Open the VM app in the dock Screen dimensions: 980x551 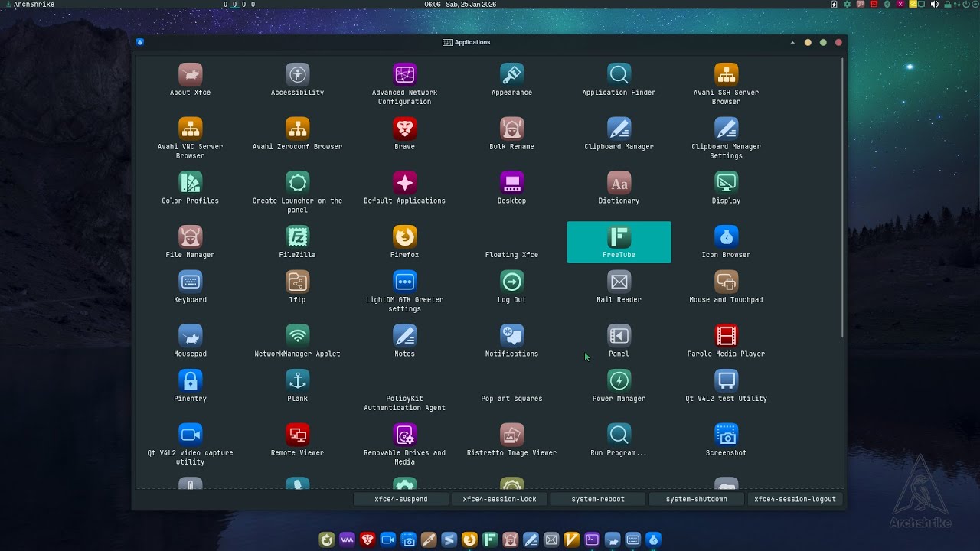pos(347,540)
